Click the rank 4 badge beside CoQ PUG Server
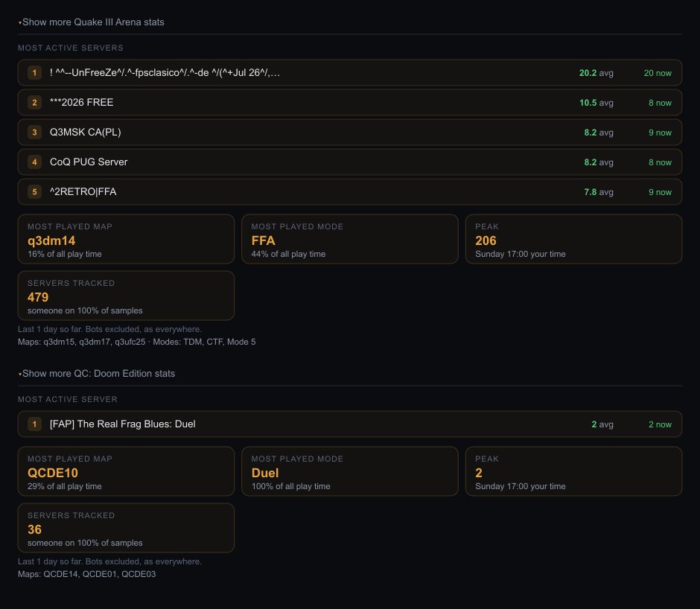 (x=34, y=162)
